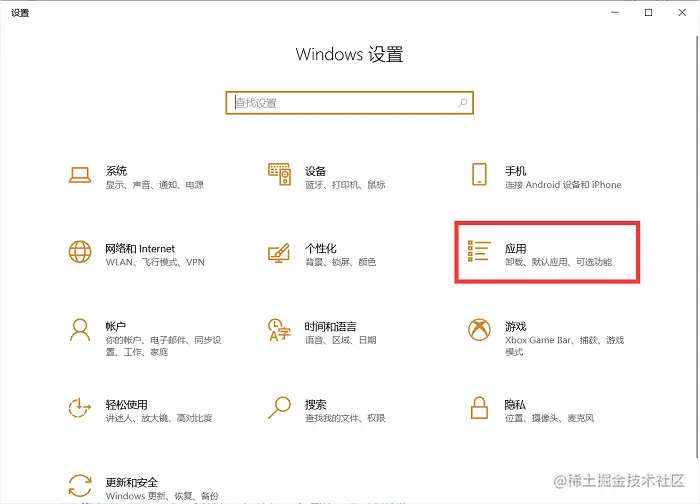Open the 手机 settings title

coord(515,171)
